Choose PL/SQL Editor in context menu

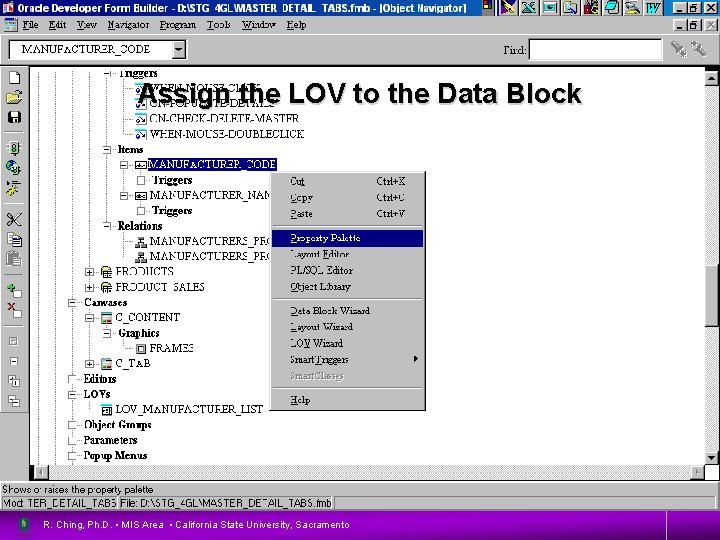(x=348, y=270)
